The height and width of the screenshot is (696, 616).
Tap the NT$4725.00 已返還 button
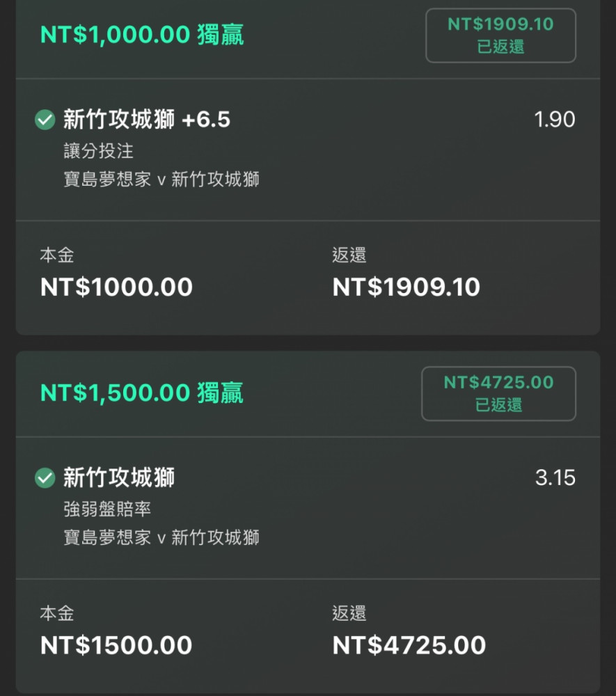499,394
